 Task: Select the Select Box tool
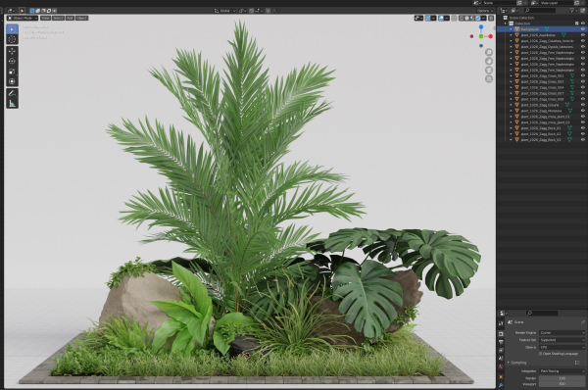pyautogui.click(x=12, y=29)
